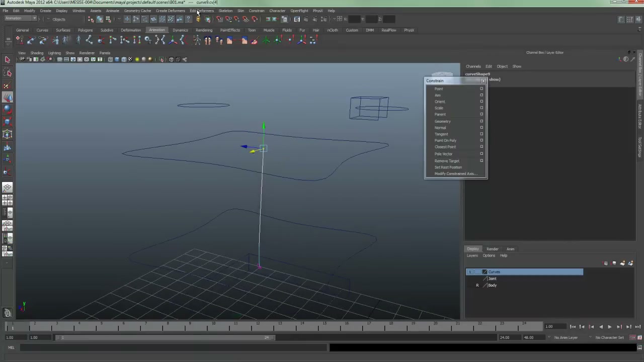The width and height of the screenshot is (644, 362).
Task: Activate the Lasso select tool
Action: 8,72
